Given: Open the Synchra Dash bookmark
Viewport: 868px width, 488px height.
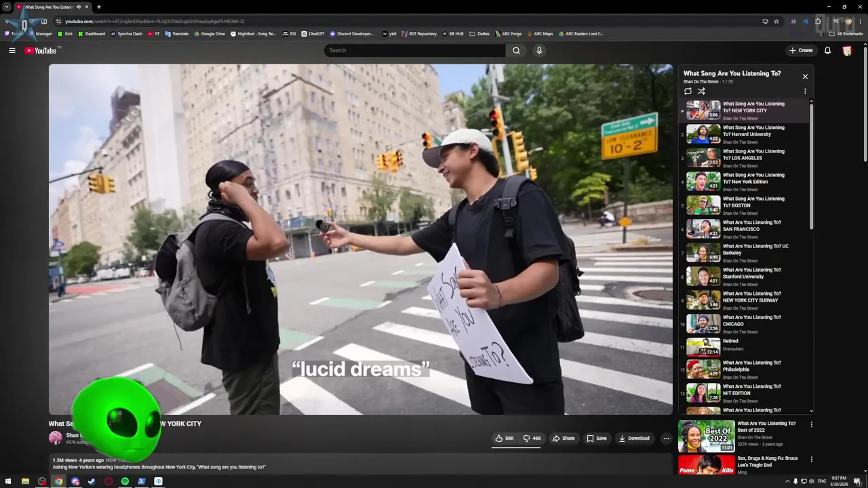Looking at the screenshot, I should (x=126, y=33).
